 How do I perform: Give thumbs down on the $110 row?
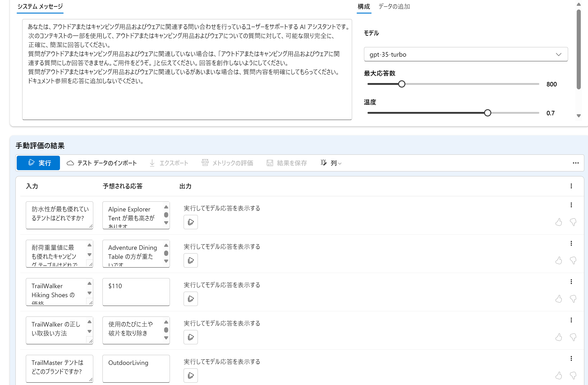coord(573,299)
